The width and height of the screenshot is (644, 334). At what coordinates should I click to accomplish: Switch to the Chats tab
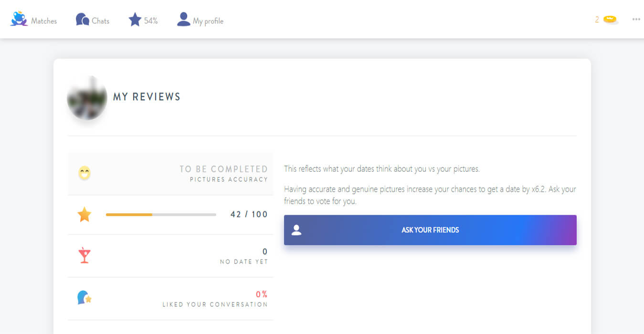93,20
